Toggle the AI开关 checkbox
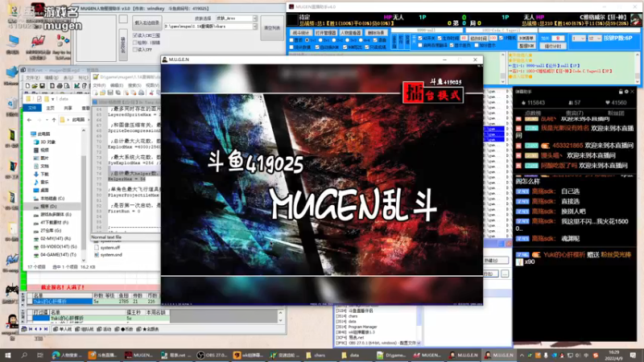Viewport: 644px width, 362px height. tap(419, 38)
